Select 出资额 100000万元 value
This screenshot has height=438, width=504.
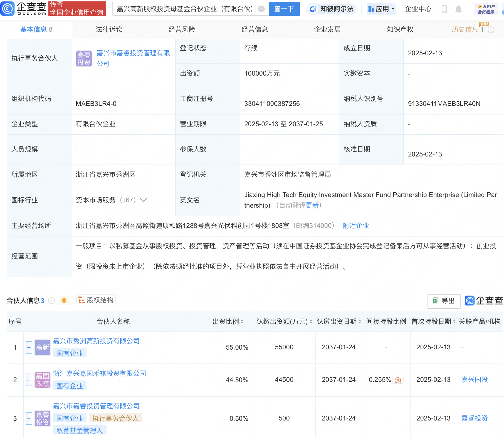(262, 73)
